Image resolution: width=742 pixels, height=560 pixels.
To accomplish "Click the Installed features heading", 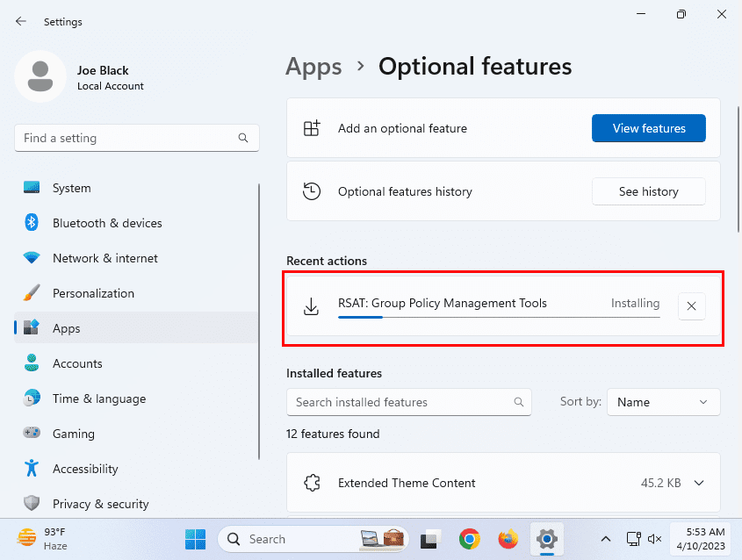I will (x=334, y=373).
